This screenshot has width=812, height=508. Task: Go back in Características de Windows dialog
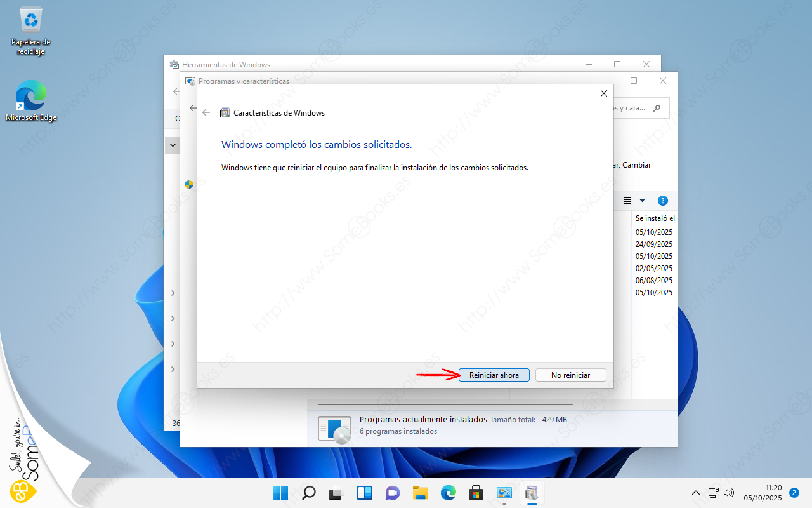pos(206,113)
